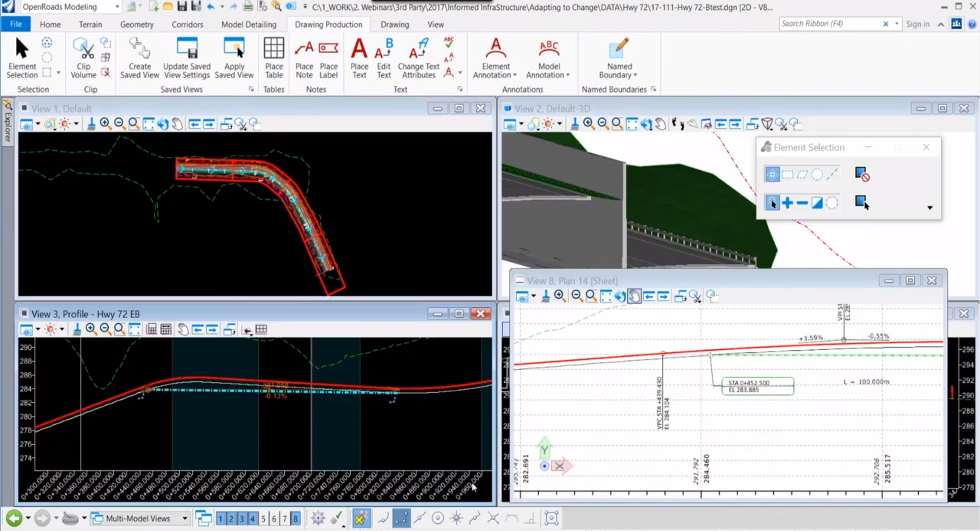Choose the Edit Text tool

tap(384, 58)
